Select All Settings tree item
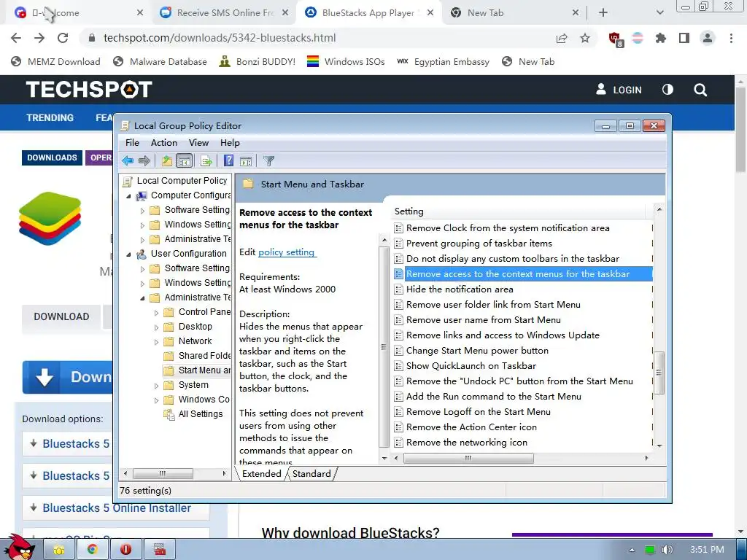 [201, 414]
